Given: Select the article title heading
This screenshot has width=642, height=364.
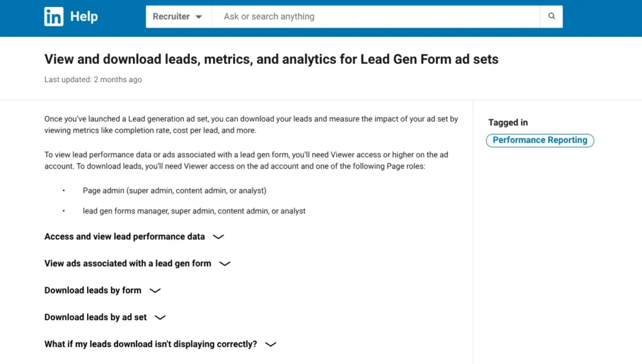Looking at the screenshot, I should [x=271, y=59].
